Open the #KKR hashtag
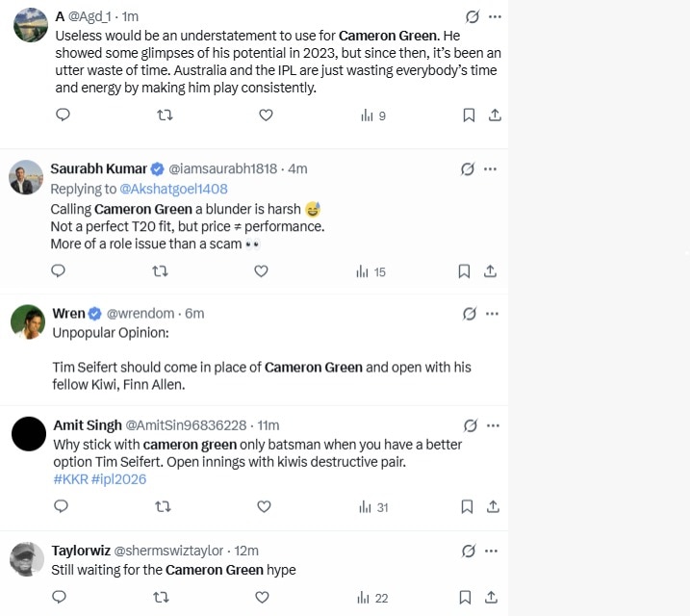 click(x=69, y=479)
